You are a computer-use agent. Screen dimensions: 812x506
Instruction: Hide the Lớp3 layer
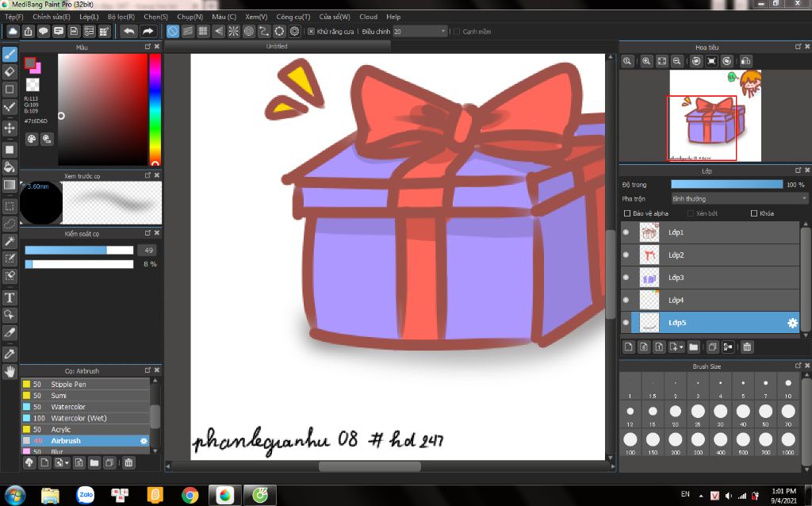(626, 278)
